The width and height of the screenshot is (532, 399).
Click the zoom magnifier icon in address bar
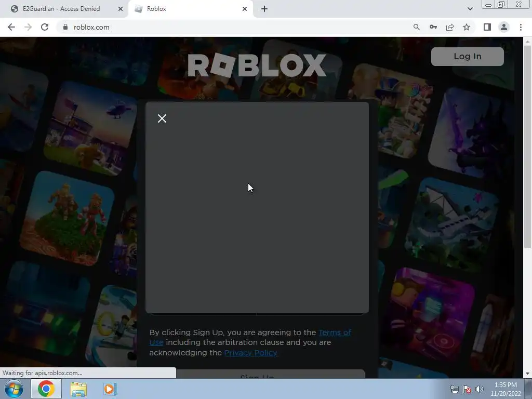[416, 27]
